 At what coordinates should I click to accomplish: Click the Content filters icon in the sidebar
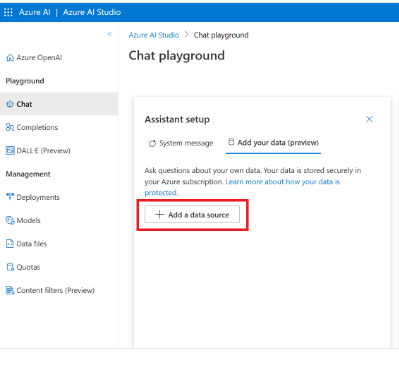click(10, 290)
